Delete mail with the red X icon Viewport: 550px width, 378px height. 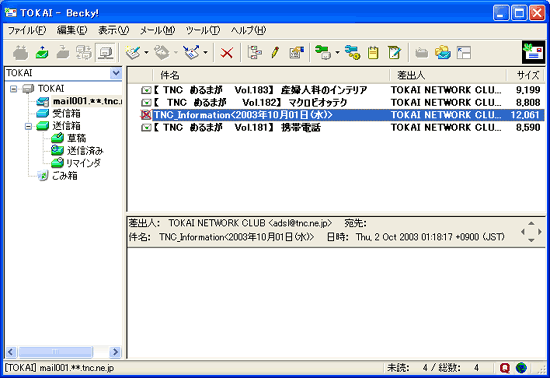point(227,53)
